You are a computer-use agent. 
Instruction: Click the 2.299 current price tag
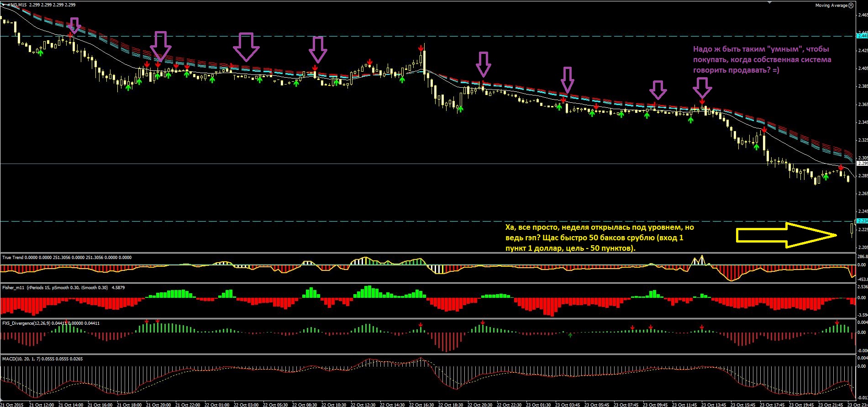[862, 163]
